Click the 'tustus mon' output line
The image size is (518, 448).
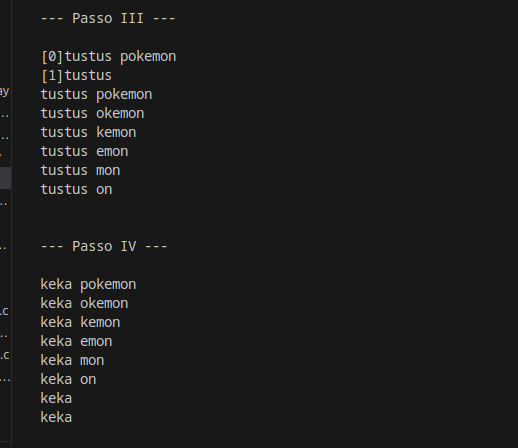pyautogui.click(x=80, y=170)
